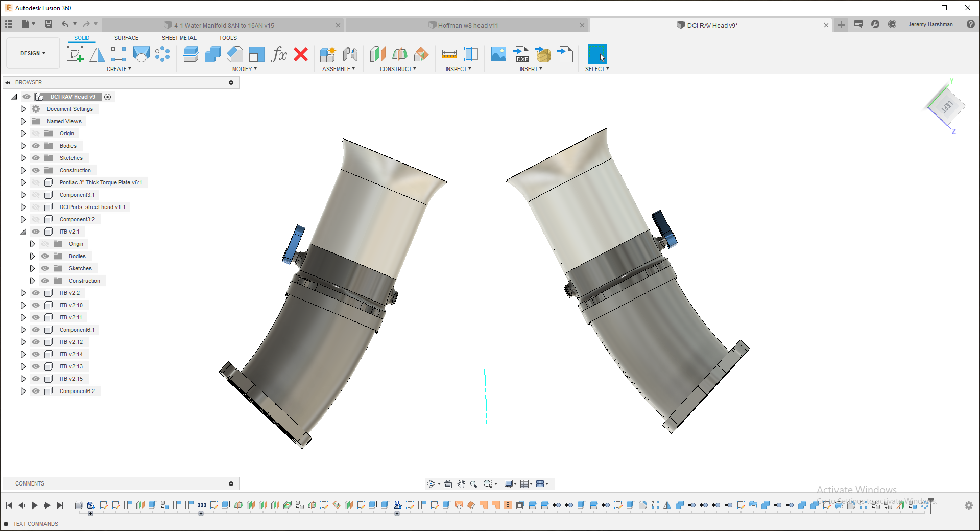Screen dimensions: 980x531
Task: Switch to Hoffman w8 head v11 tab
Action: (467, 25)
